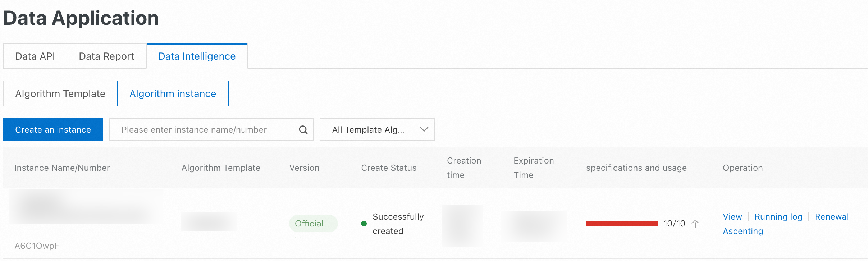Click the Version column header
This screenshot has width=868, height=261.
coord(304,168)
